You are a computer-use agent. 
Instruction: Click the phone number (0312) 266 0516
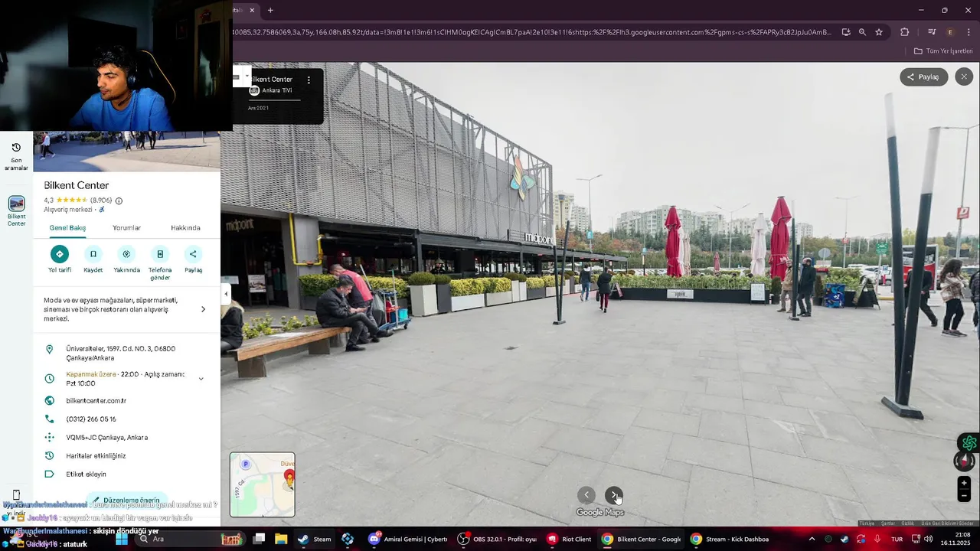tap(91, 419)
